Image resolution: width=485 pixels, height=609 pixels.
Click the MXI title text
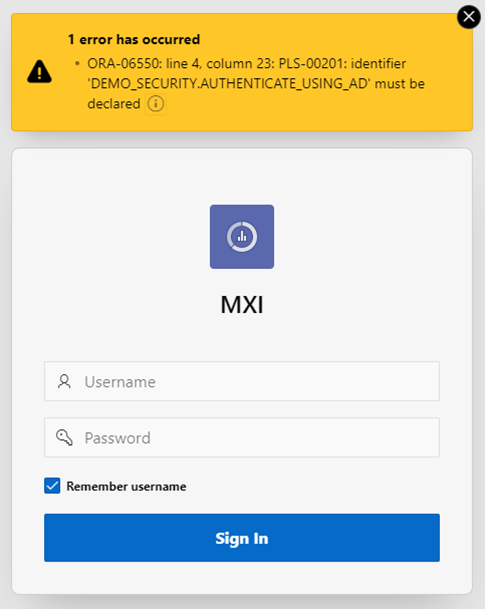(x=242, y=304)
